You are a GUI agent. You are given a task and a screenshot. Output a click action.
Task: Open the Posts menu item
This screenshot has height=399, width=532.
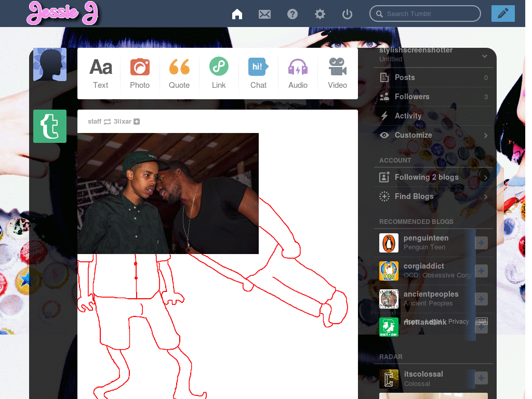pos(434,77)
